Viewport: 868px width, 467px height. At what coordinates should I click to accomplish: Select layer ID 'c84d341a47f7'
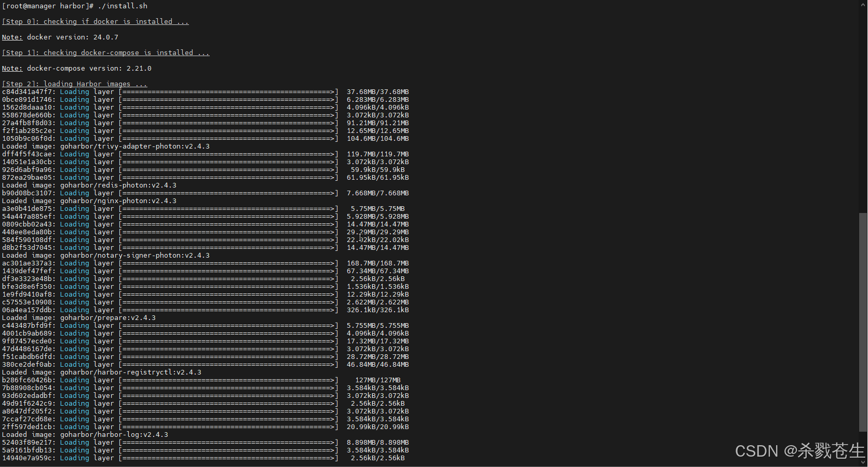[x=27, y=92]
